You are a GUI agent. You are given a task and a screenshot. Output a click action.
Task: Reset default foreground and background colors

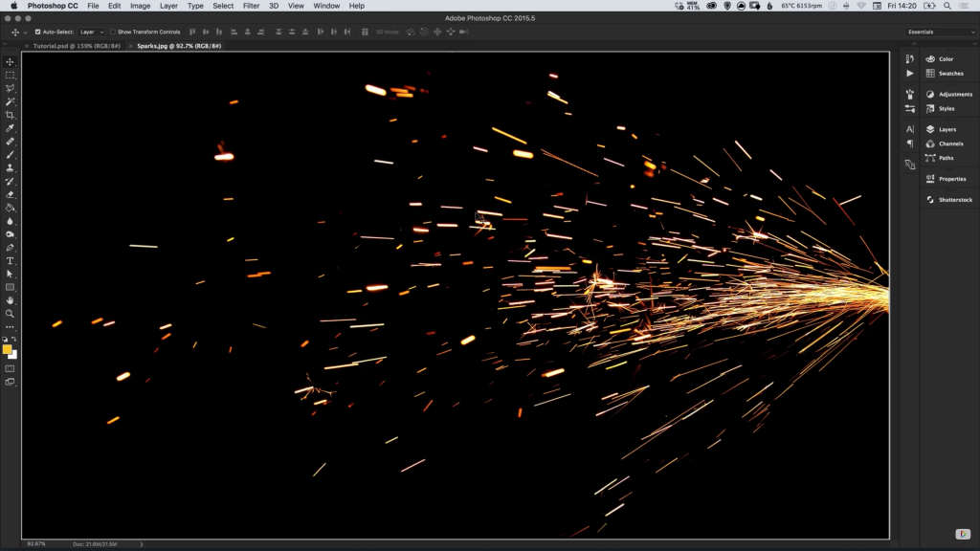(5, 340)
